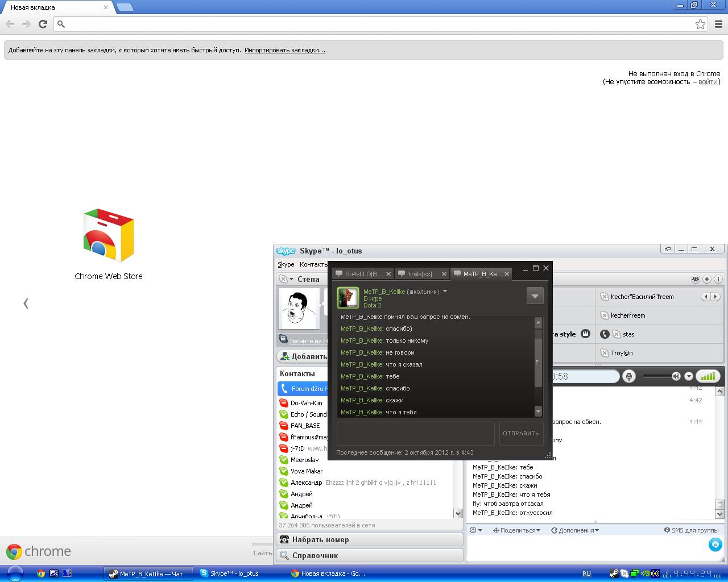Open the Steam tray icon
This screenshot has height=582, width=728.
click(614, 573)
